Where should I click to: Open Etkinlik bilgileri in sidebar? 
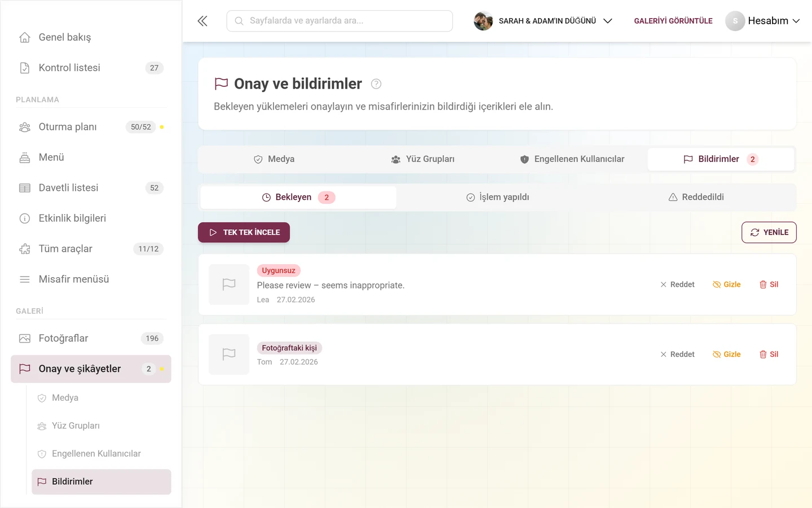(x=91, y=218)
